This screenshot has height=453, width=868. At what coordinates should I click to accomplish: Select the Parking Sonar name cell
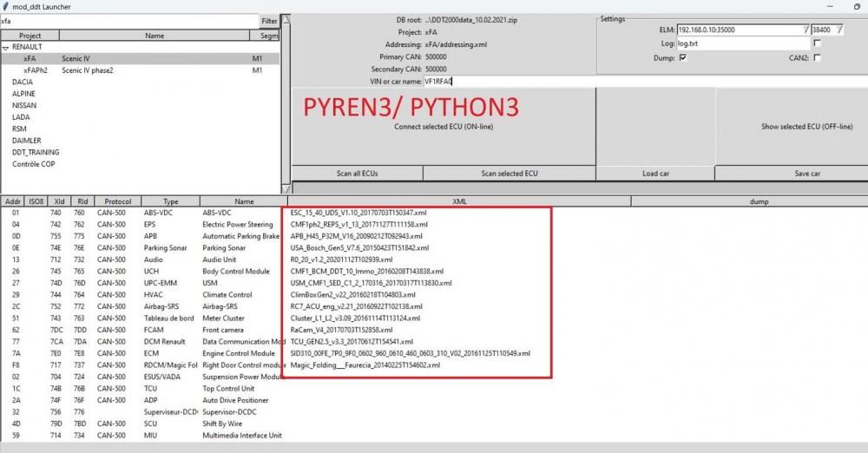pyautogui.click(x=224, y=247)
